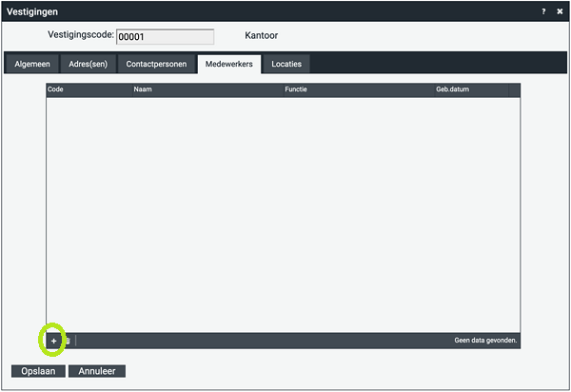Click the Vestigingen title bar

click(x=266, y=11)
